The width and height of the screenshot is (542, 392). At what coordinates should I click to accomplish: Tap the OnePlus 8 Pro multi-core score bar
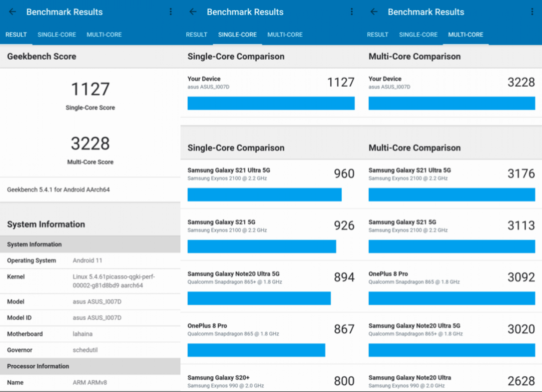[452, 298]
